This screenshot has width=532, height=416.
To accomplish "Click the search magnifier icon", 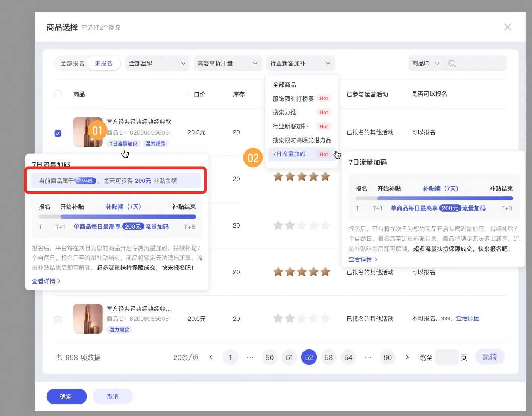I will (452, 64).
